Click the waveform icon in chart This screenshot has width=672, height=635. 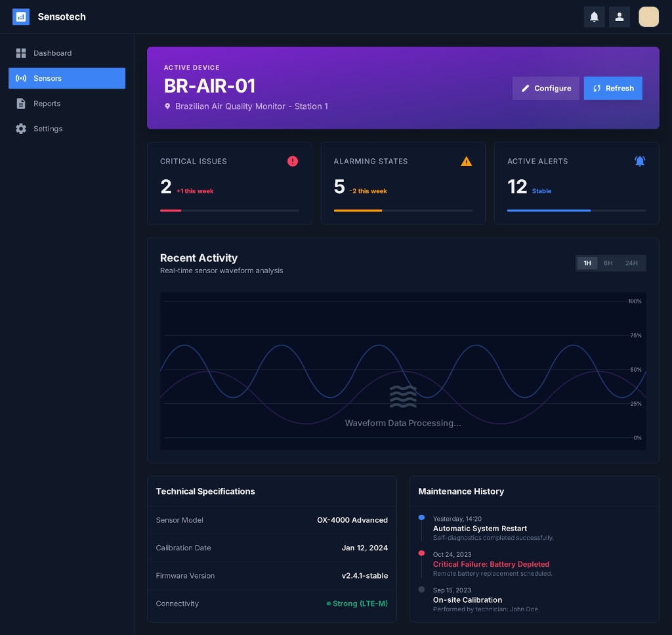coord(403,397)
